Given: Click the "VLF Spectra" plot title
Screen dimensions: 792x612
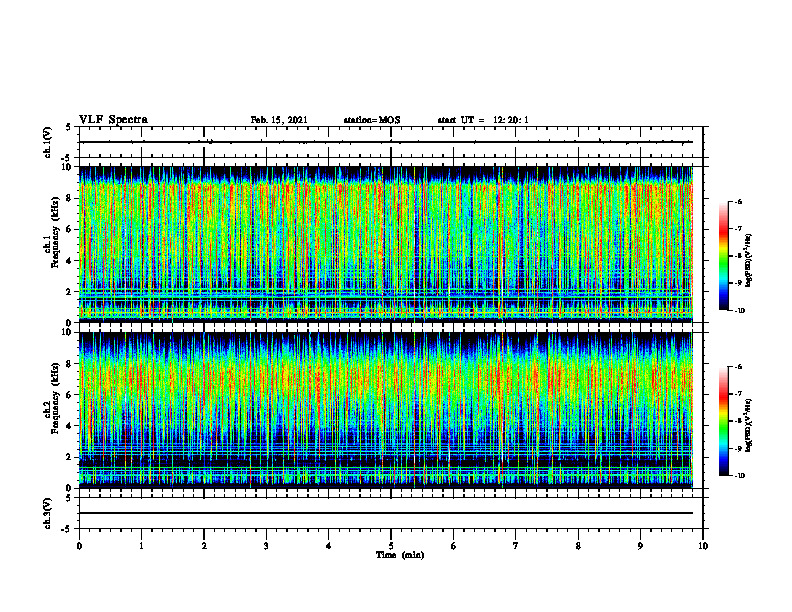Looking at the screenshot, I should [x=114, y=120].
